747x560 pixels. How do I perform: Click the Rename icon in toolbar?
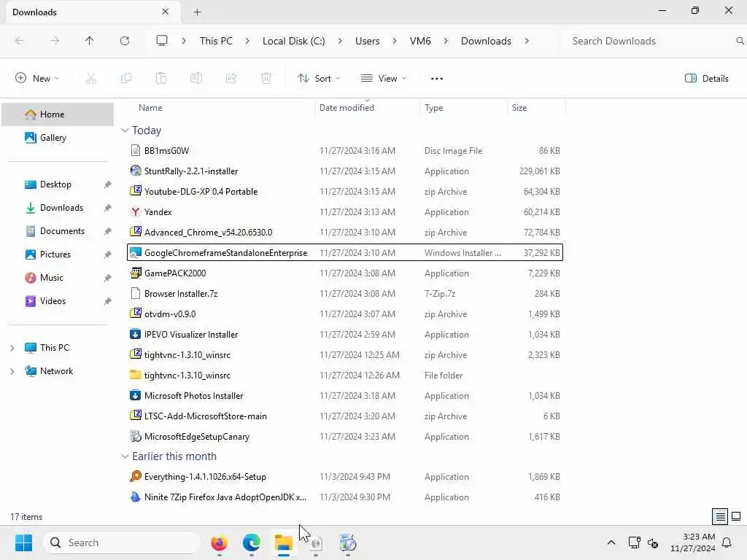tap(196, 78)
